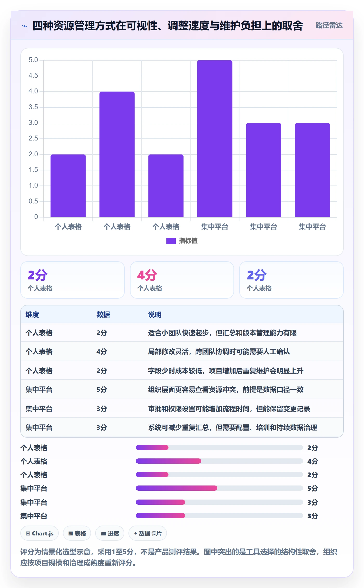The image size is (364, 588).
Task: Select the row 适合小团队快速起步
Action: pyautogui.click(x=182, y=333)
